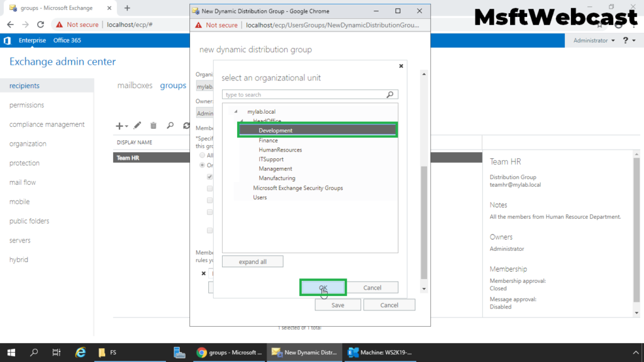Click the delete trash icon in groups toolbar

pos(153,126)
